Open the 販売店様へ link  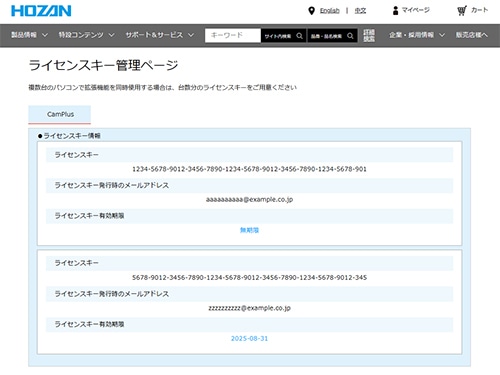click(472, 35)
